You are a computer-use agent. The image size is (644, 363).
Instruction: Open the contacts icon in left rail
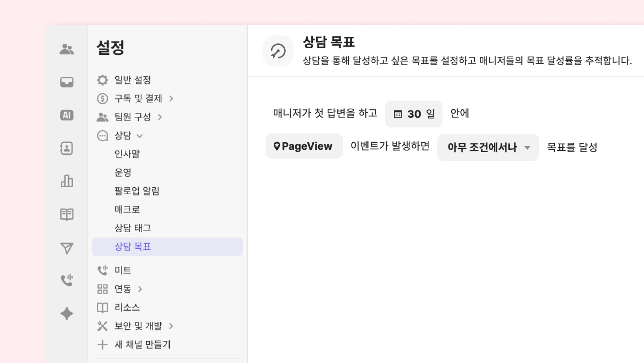(x=66, y=148)
